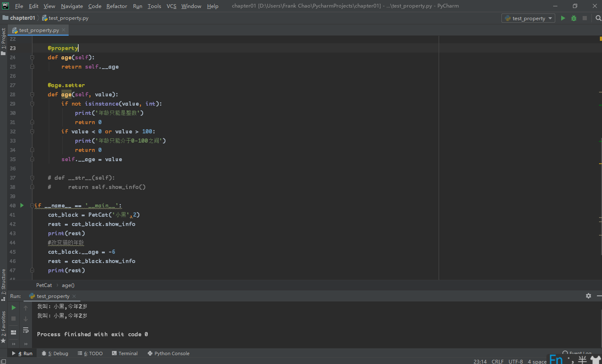Click 'Process finished with exit code 0'
602x364 pixels.
coord(92,334)
